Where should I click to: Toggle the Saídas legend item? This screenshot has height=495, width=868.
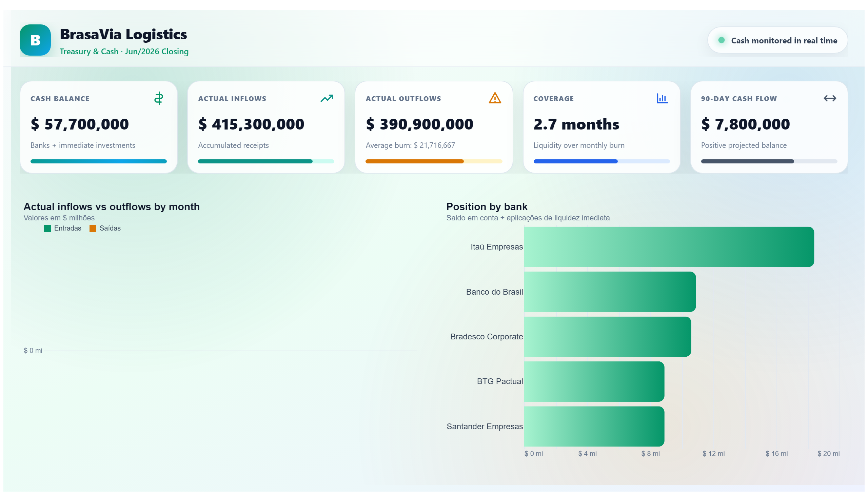click(105, 228)
